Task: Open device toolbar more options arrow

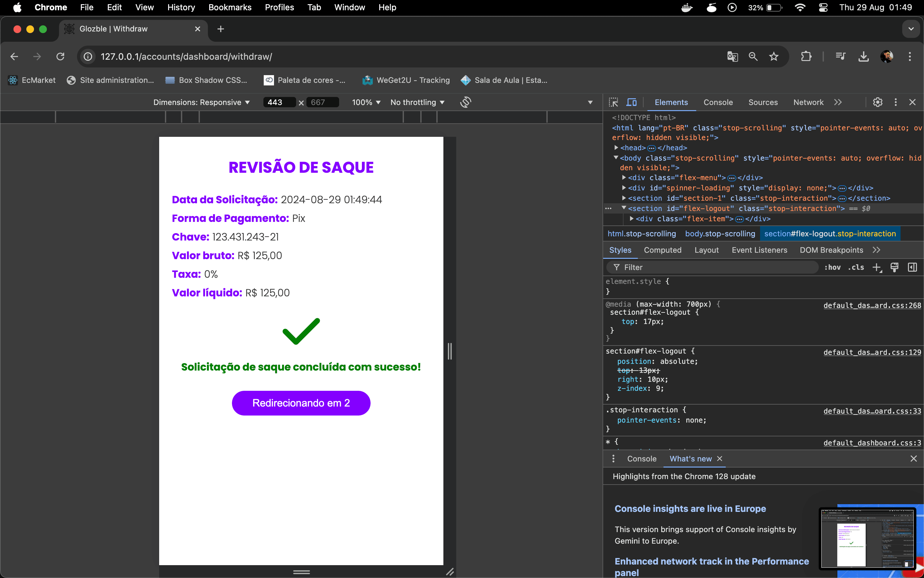Action: click(590, 102)
